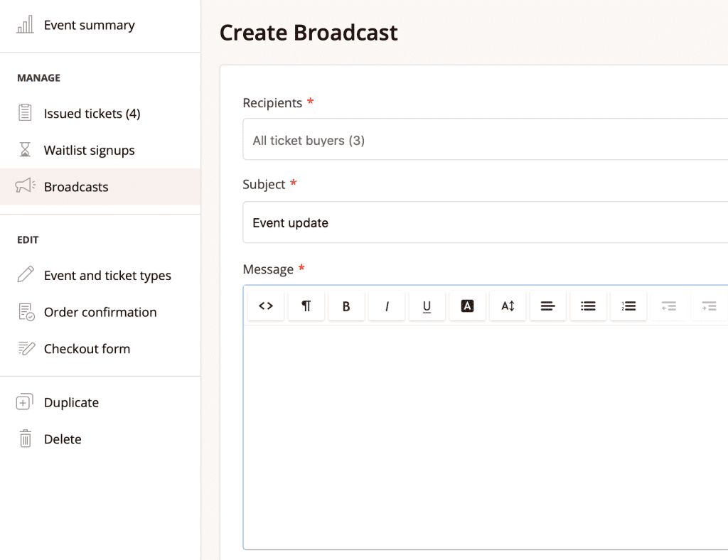This screenshot has height=560, width=728.
Task: Insert a numbered list
Action: coord(628,306)
